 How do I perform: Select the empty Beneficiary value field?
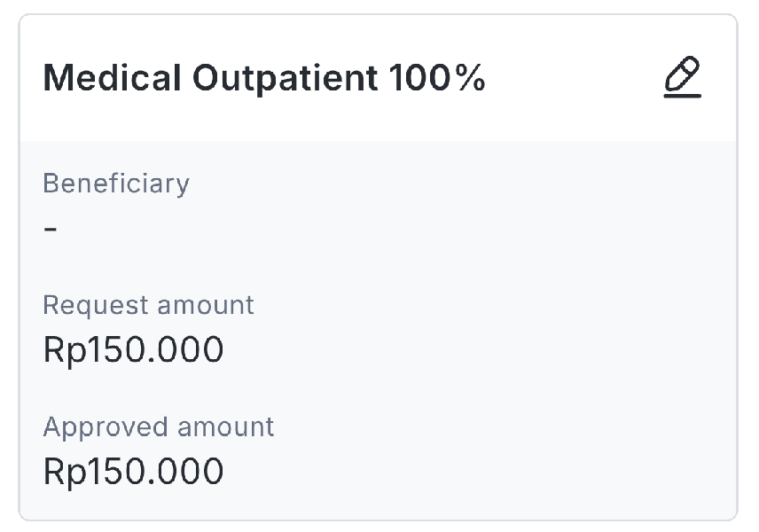[x=51, y=229]
